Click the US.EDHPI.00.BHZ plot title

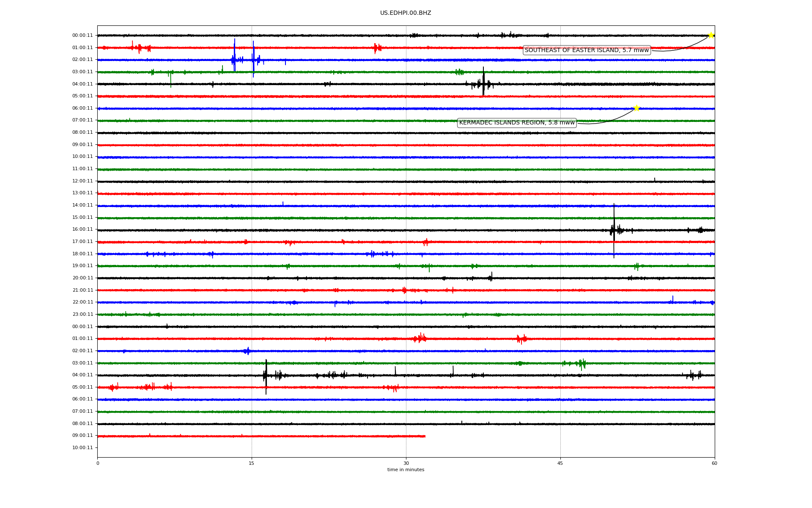click(405, 13)
